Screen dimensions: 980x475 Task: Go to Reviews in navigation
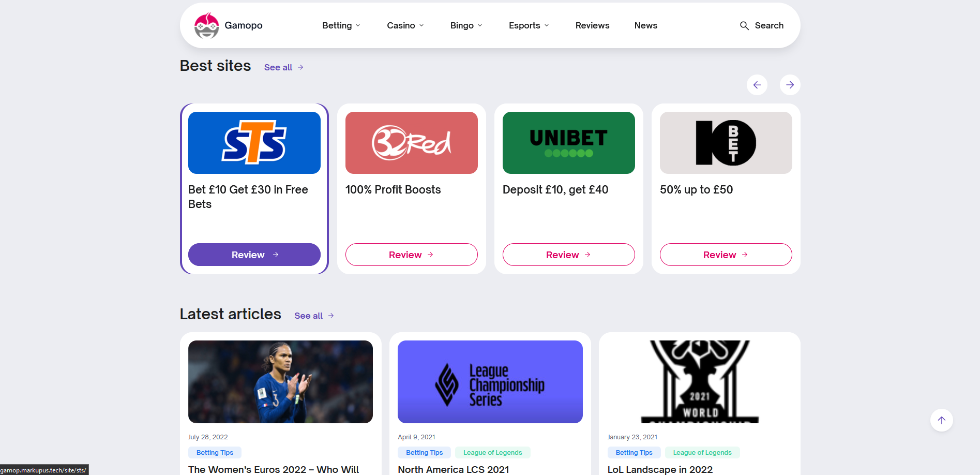point(592,25)
